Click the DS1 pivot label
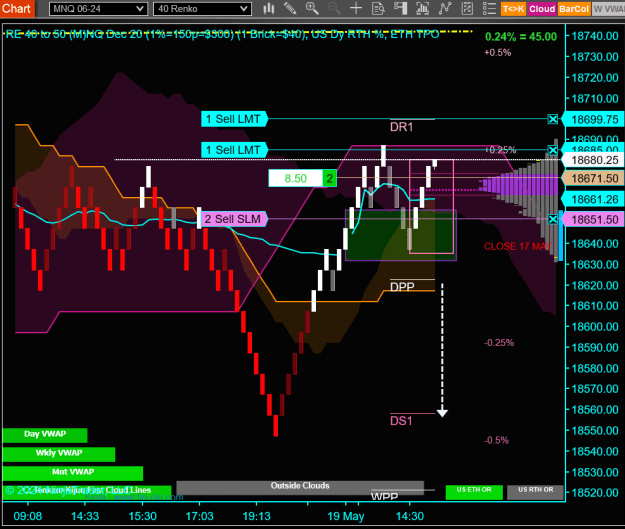 401,421
